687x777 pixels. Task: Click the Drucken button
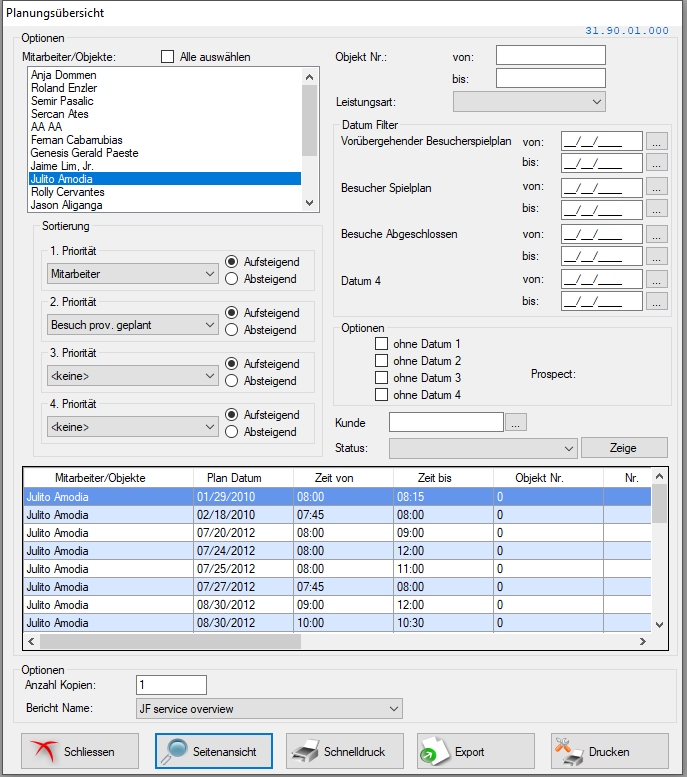click(x=610, y=751)
